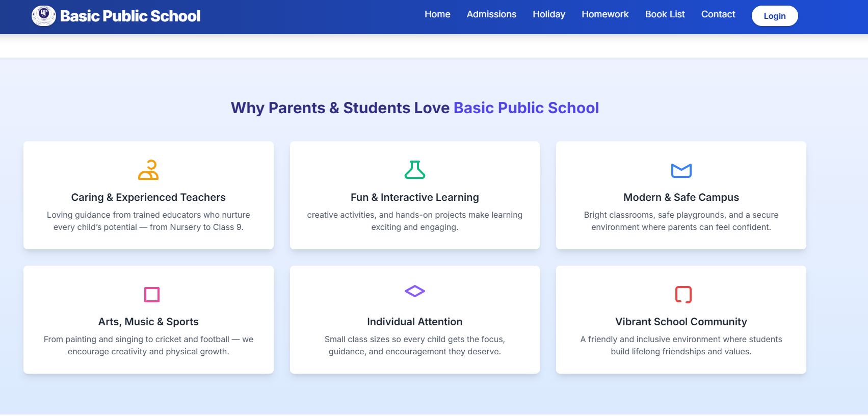Viewport: 868px width, 416px height.
Task: Click the orange teacher icon
Action: pyautogui.click(x=148, y=170)
